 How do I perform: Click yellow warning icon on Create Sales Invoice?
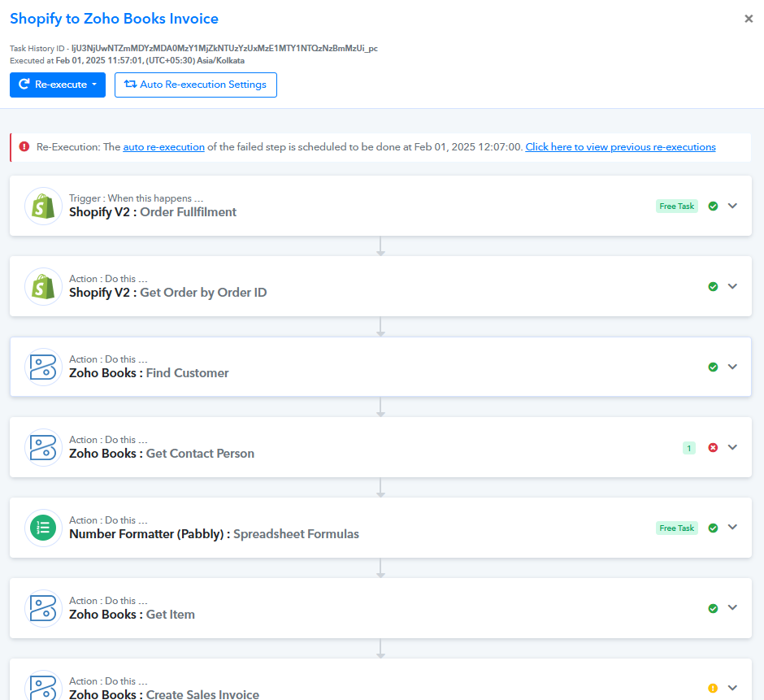point(713,689)
